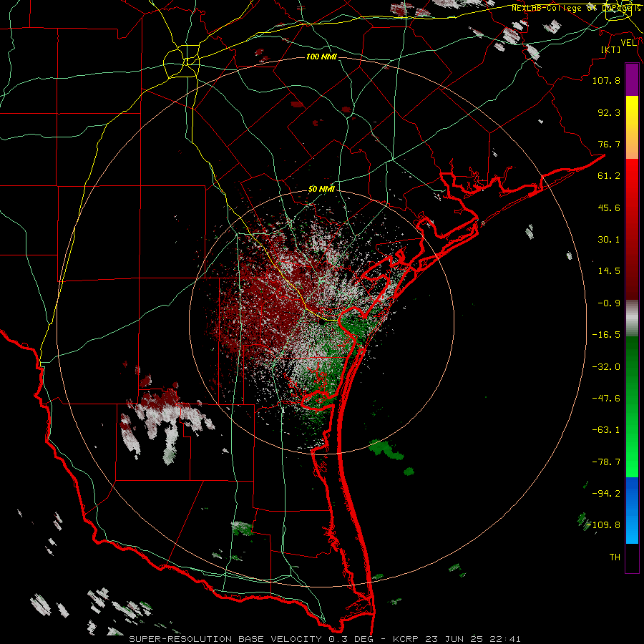
Task: Click the gray segment of the color bar
Action: [x=632, y=318]
